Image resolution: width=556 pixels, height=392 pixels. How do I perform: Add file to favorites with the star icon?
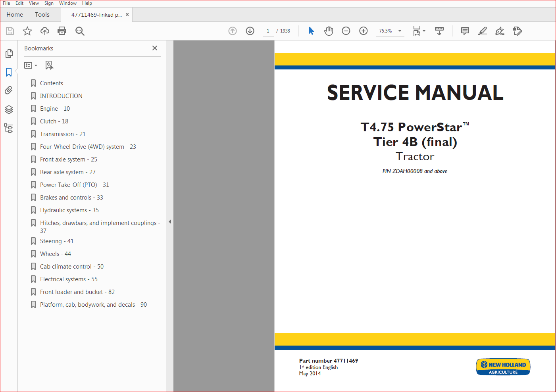pyautogui.click(x=27, y=31)
